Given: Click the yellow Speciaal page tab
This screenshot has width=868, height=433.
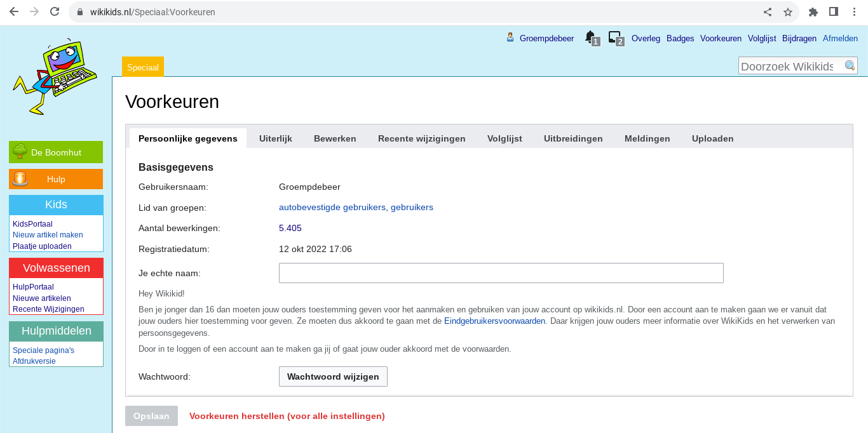Looking at the screenshot, I should tap(143, 67).
